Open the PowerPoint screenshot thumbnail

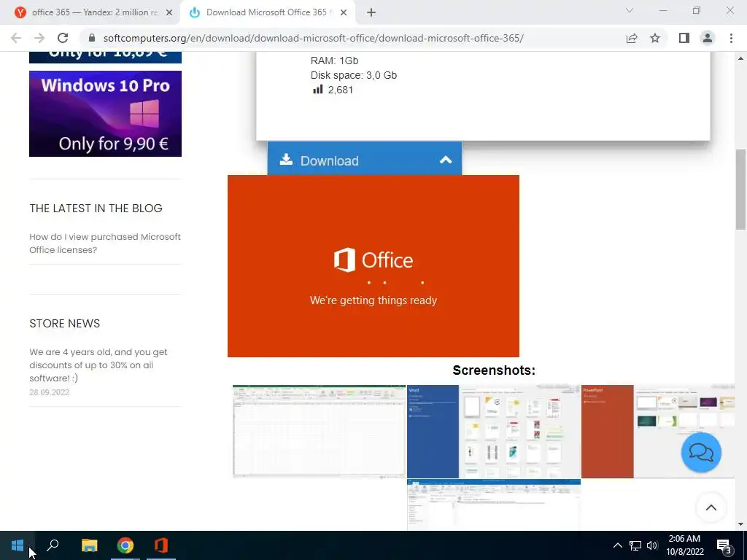(658, 431)
